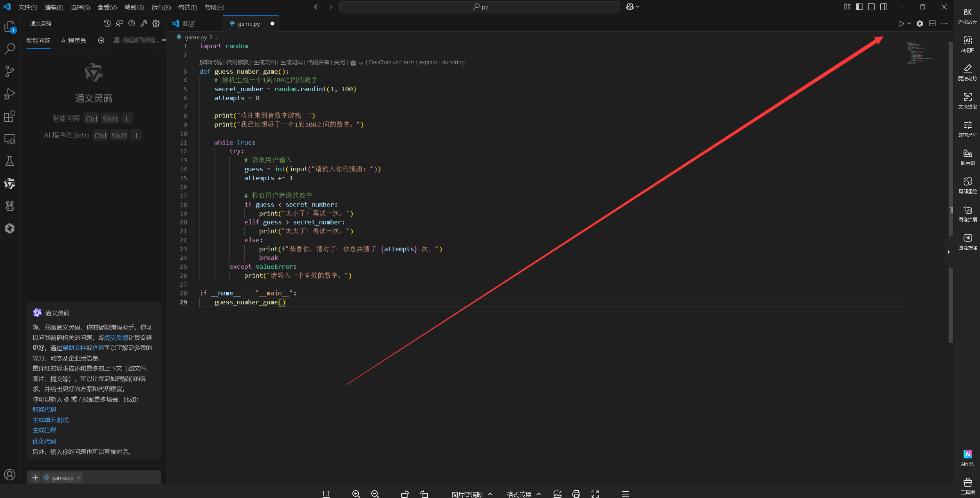The height and width of the screenshot is (498, 980).
Task: Click 提交反馈 link in welcome message
Action: [x=116, y=337]
